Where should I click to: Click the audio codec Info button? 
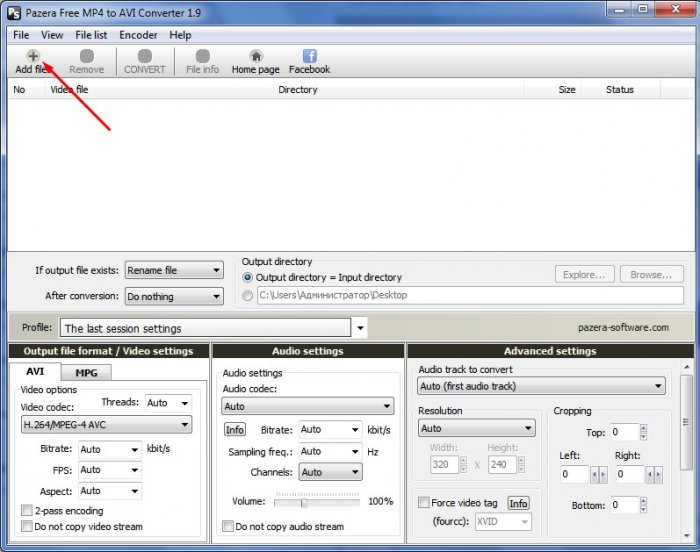click(234, 430)
